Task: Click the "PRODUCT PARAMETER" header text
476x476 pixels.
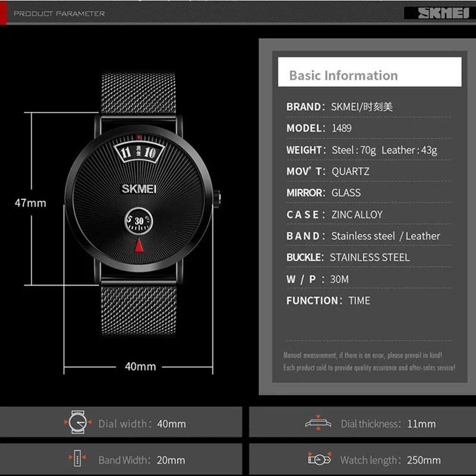Action: [59, 14]
